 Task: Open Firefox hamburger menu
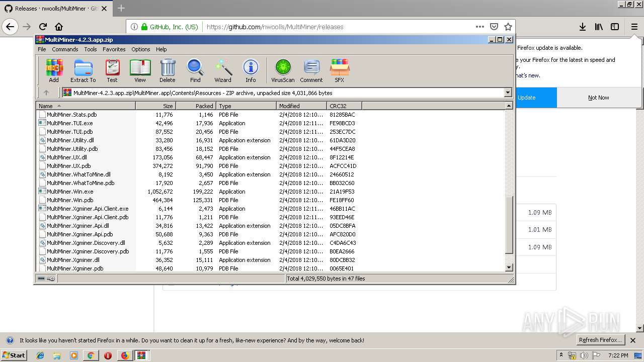tap(634, 27)
